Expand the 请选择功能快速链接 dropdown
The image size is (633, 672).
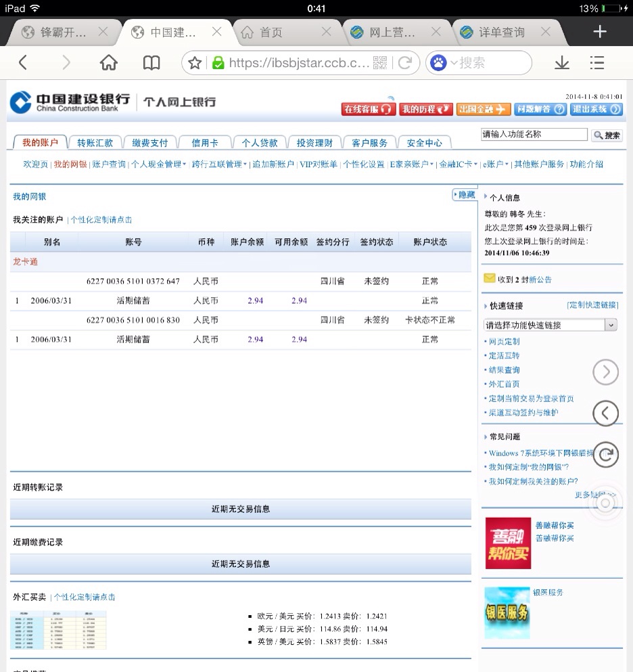click(x=610, y=325)
